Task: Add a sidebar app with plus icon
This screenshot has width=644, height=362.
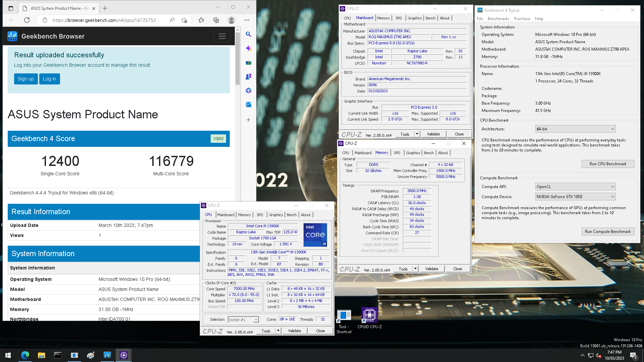Action: click(248, 120)
